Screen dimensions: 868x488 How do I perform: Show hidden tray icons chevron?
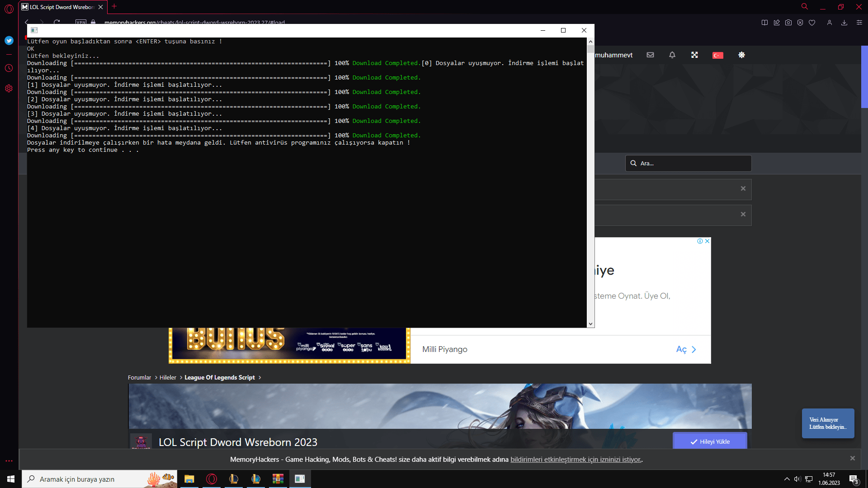click(787, 479)
